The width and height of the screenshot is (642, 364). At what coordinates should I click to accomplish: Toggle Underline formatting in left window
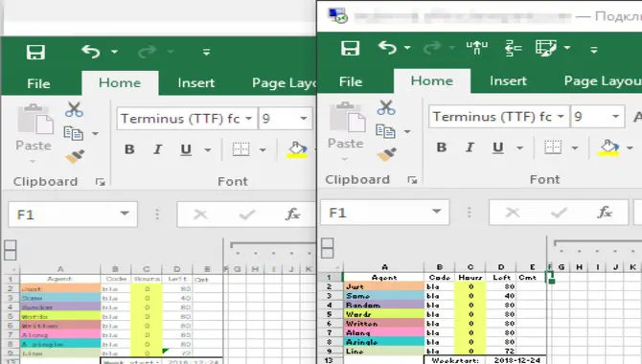186,149
